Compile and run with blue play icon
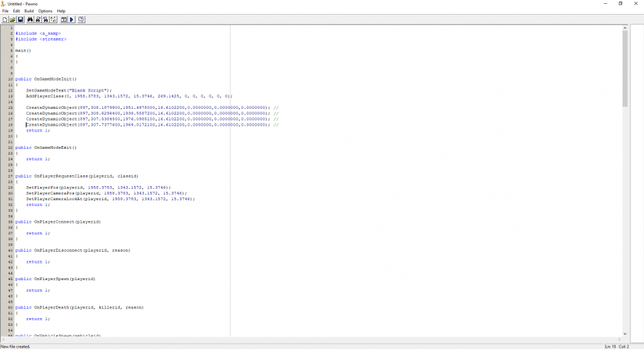The width and height of the screenshot is (644, 349). [x=71, y=19]
